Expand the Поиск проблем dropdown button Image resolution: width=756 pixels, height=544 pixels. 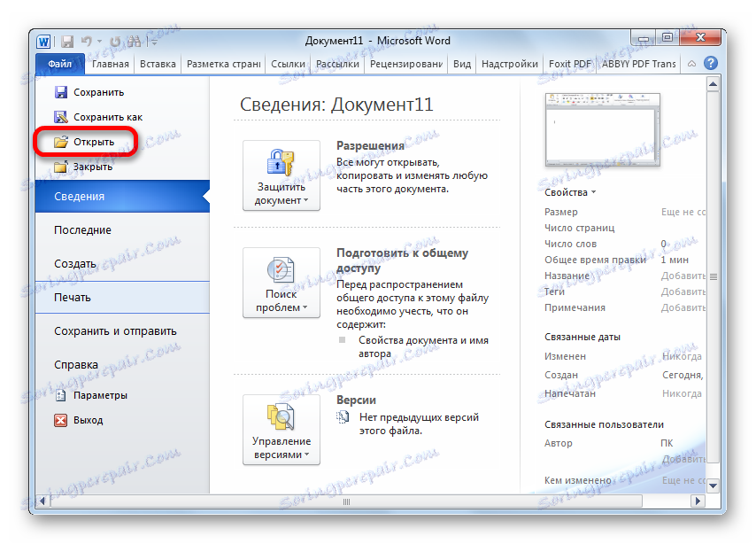pos(282,283)
